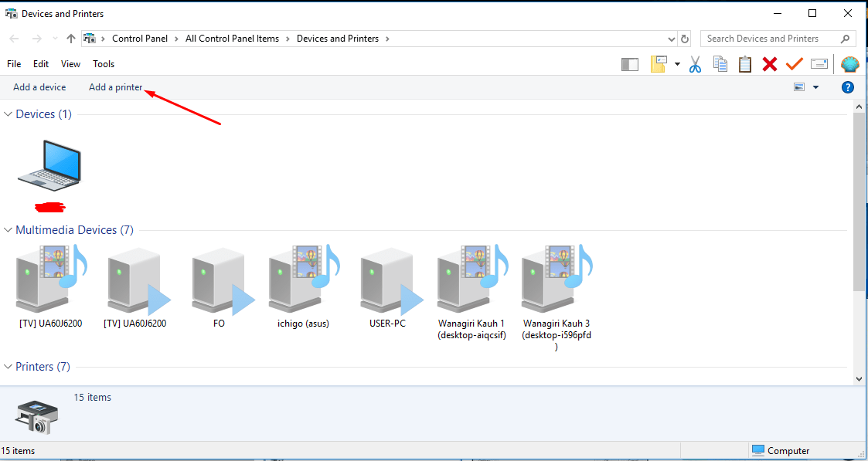Open the address bar history dropdown
Screen dimensions: 868x461
pyautogui.click(x=671, y=38)
